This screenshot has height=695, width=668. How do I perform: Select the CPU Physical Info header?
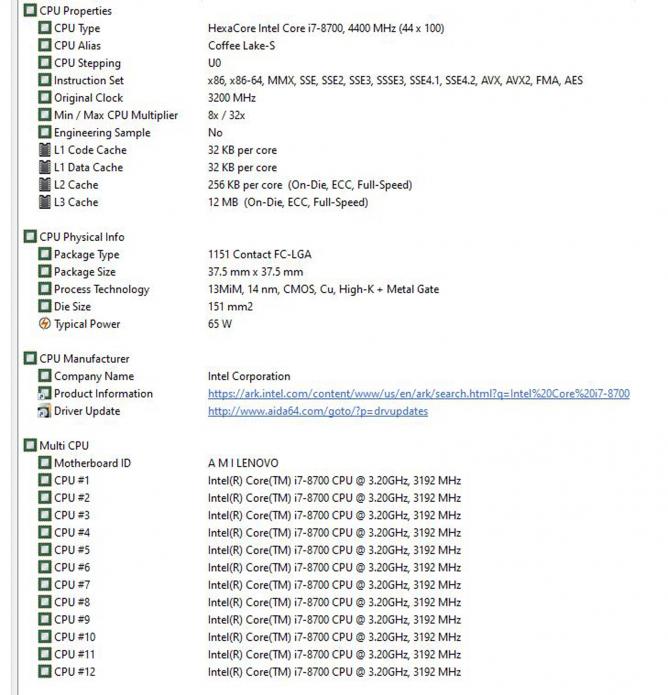[82, 237]
